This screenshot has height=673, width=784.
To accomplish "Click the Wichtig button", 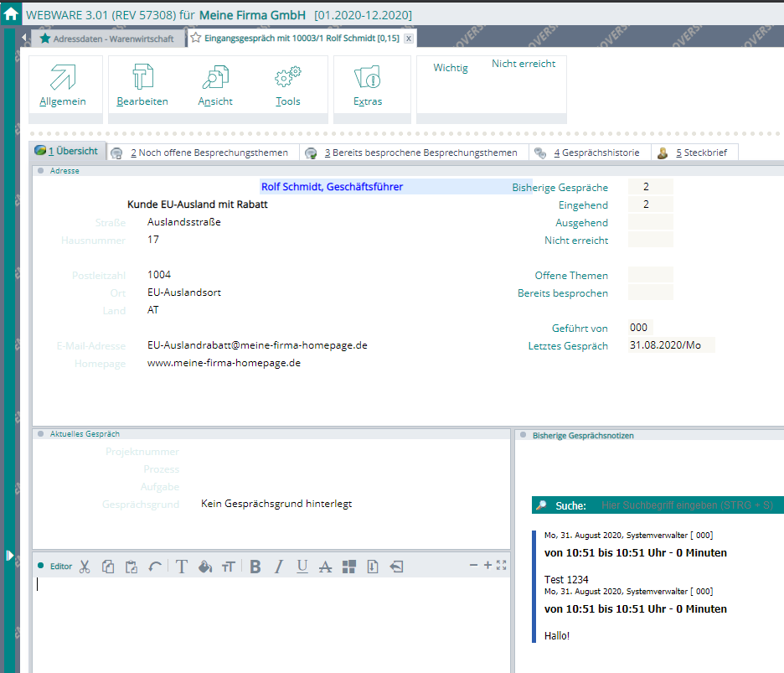I will [451, 68].
